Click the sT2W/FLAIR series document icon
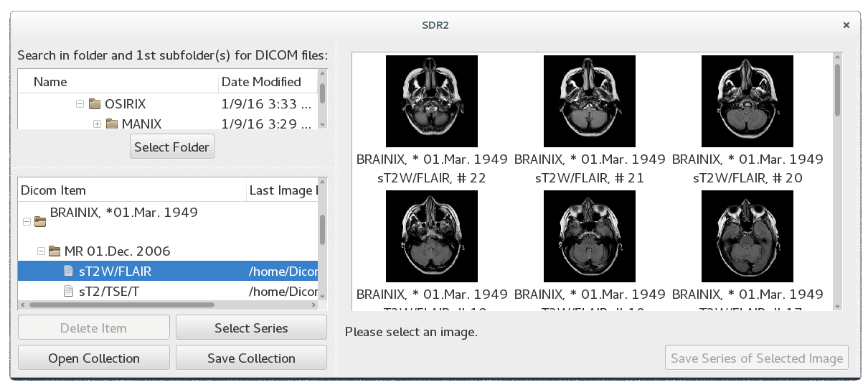This screenshot has width=868, height=385. pyautogui.click(x=69, y=272)
